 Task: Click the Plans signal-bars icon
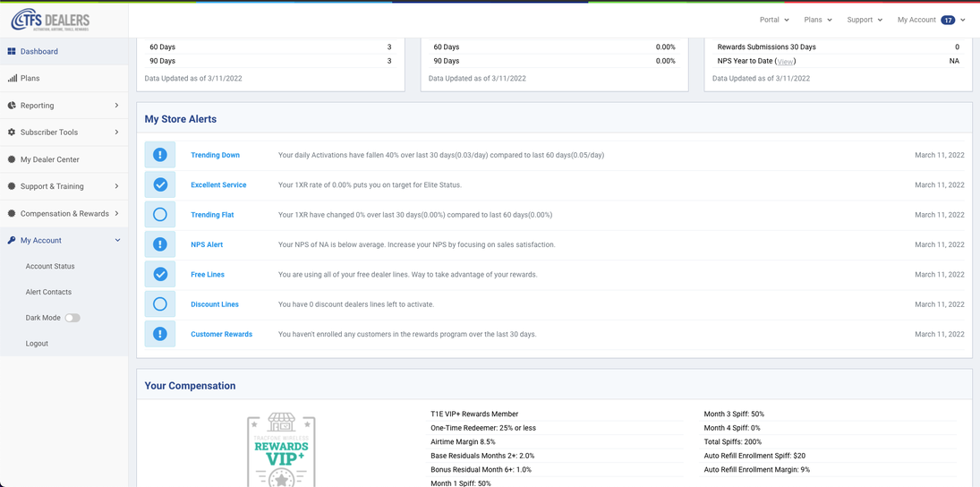pos(12,78)
